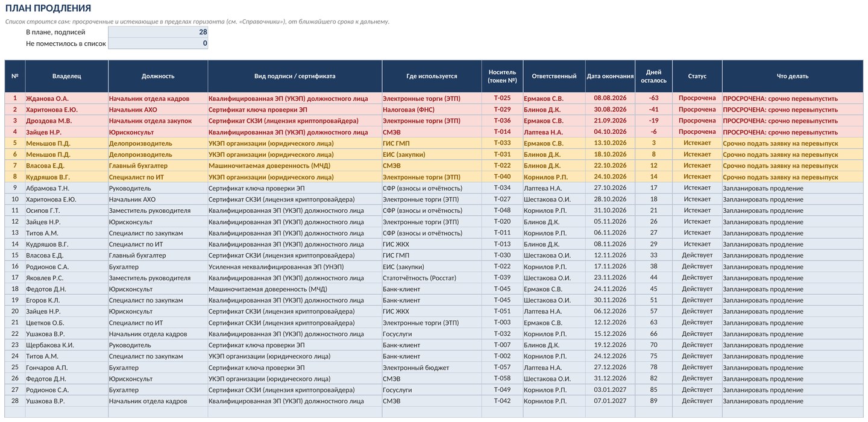Select the 'Дней осталось' column header
This screenshot has height=422, width=868.
pos(653,76)
